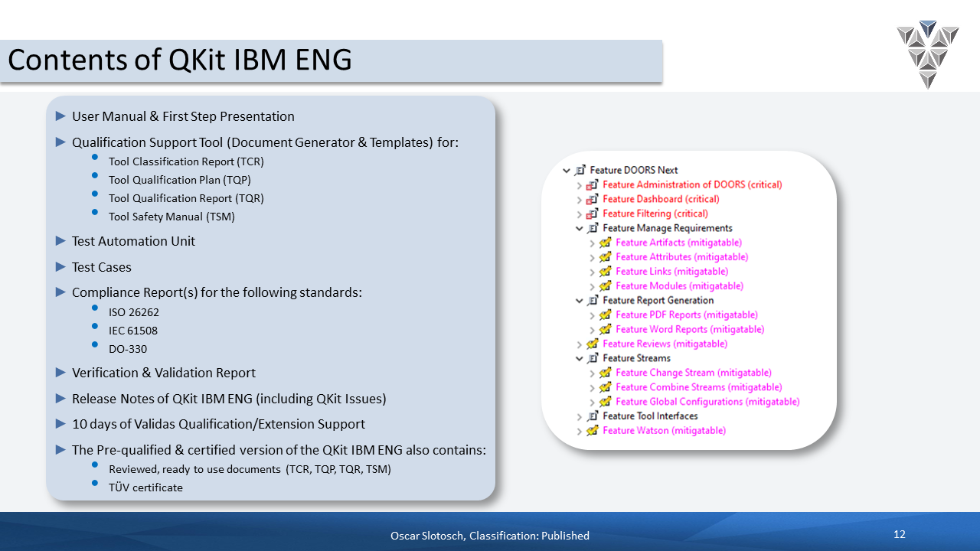This screenshot has width=980, height=551.
Task: Click the Feature Manage Requirements node icon
Action: click(593, 228)
